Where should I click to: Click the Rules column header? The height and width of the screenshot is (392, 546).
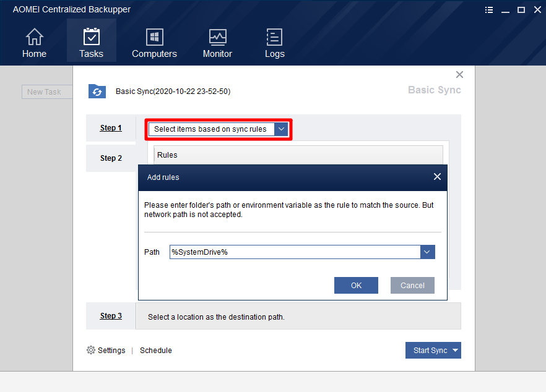point(298,155)
